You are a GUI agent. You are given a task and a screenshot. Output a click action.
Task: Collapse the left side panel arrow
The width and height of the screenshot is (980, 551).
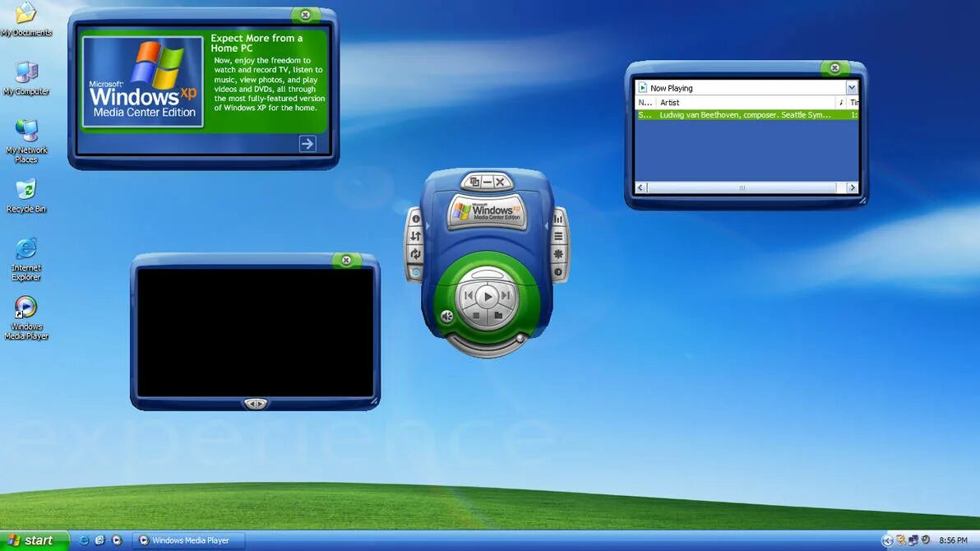[x=428, y=226]
